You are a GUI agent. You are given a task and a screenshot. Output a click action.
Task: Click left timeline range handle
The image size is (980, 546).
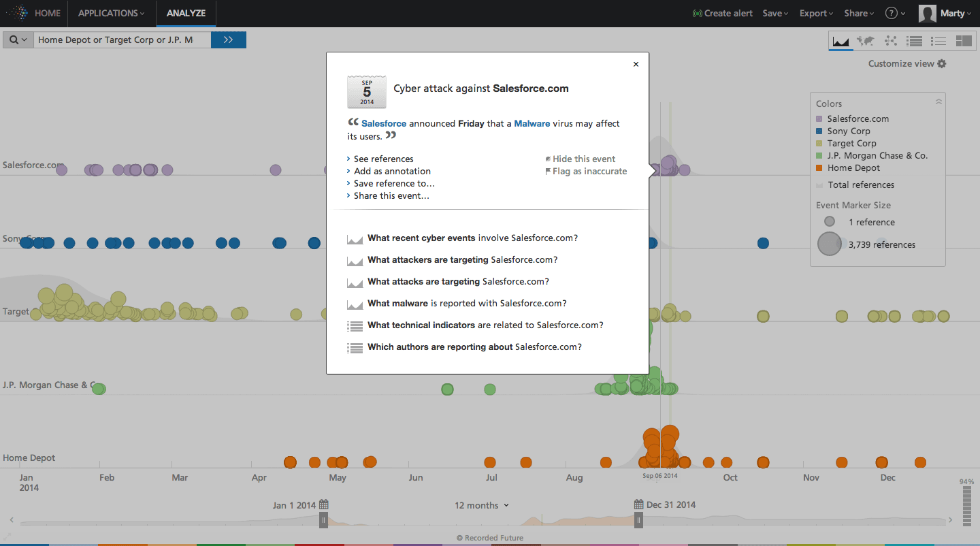pos(324,520)
